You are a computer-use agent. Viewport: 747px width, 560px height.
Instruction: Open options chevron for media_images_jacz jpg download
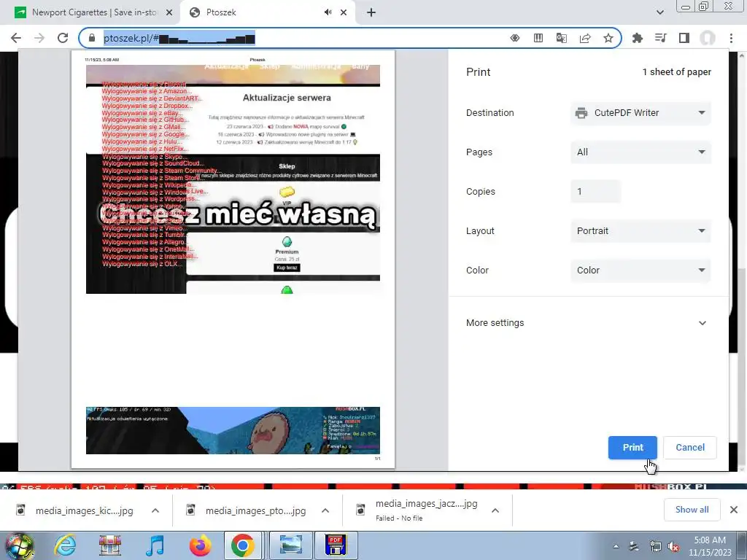tap(495, 510)
